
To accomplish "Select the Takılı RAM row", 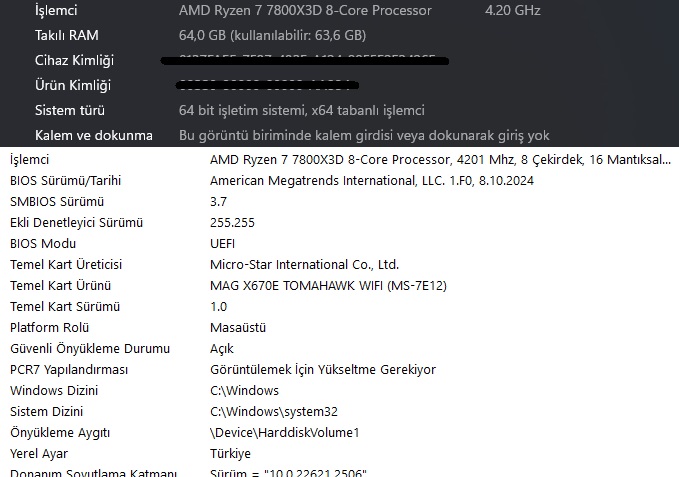I will [x=66, y=36].
